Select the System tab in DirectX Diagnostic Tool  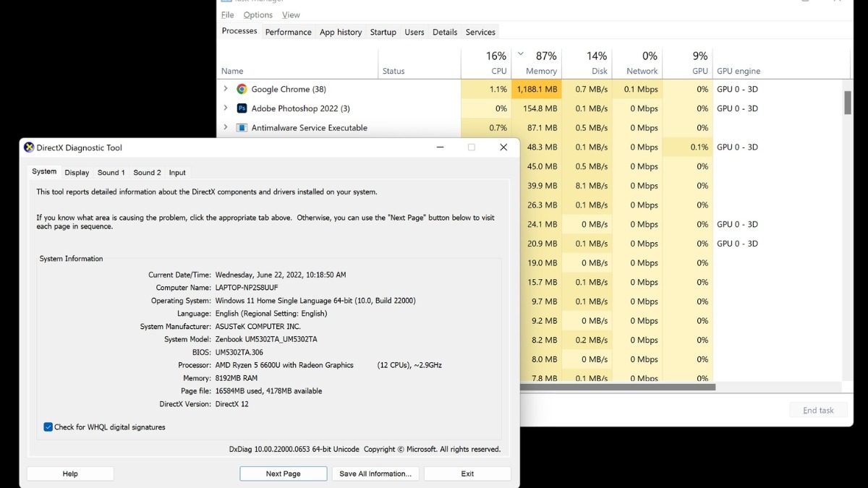coord(44,172)
